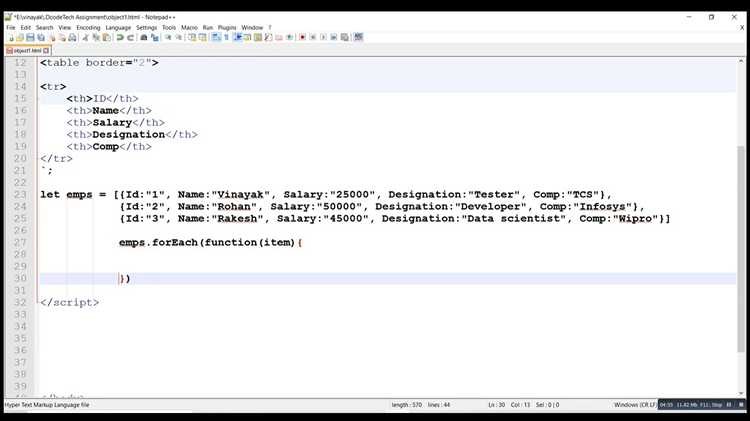Screen dimensions: 750x421
Task: Click the New file toolbar icon
Action: 11,37
